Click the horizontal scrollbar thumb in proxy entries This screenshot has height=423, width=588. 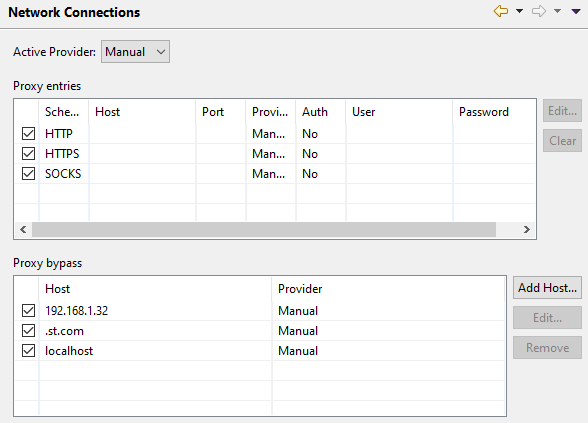[x=264, y=230]
